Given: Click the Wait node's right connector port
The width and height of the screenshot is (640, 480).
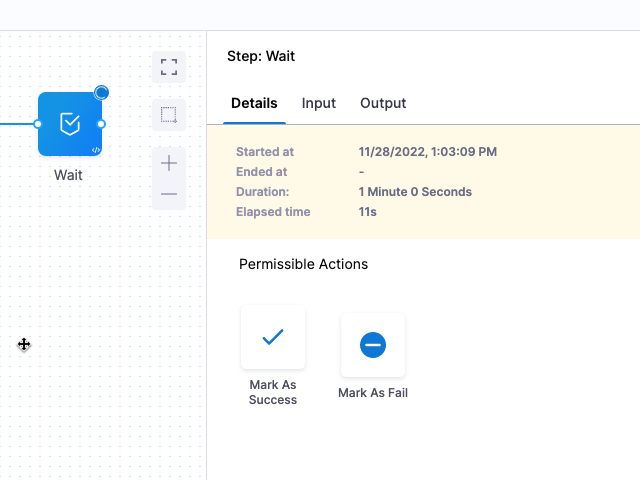Looking at the screenshot, I should point(101,124).
